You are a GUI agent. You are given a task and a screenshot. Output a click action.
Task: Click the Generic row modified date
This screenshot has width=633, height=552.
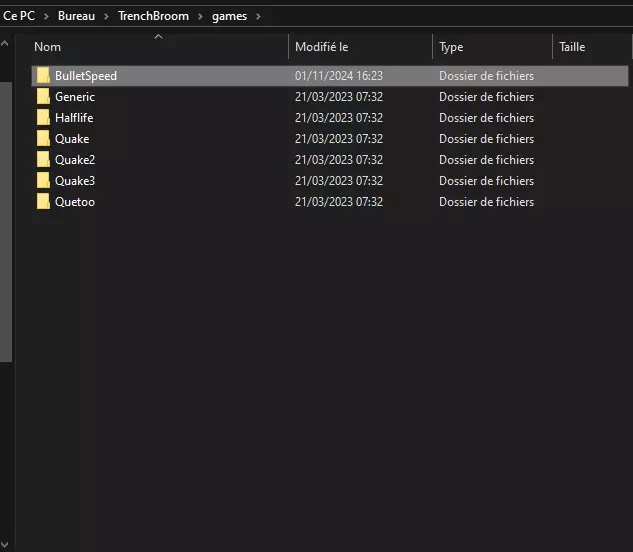click(339, 97)
